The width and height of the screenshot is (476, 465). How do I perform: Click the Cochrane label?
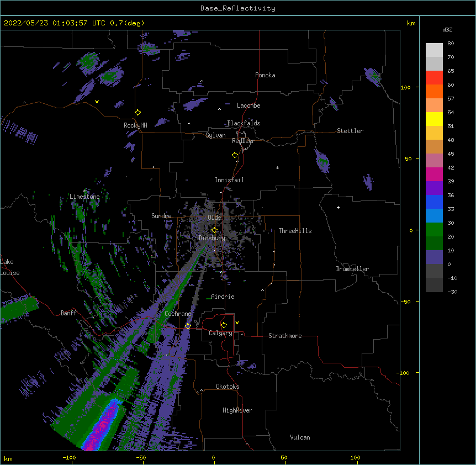pyautogui.click(x=178, y=314)
